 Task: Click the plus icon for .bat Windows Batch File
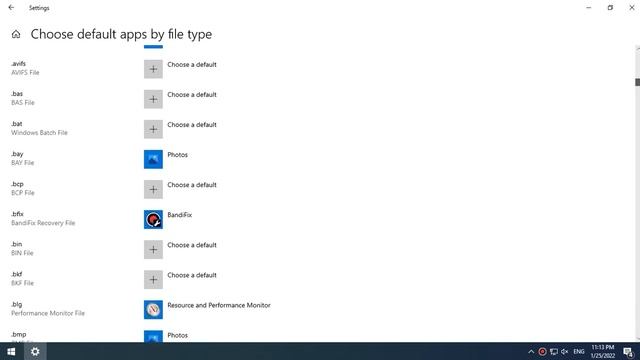[153, 129]
